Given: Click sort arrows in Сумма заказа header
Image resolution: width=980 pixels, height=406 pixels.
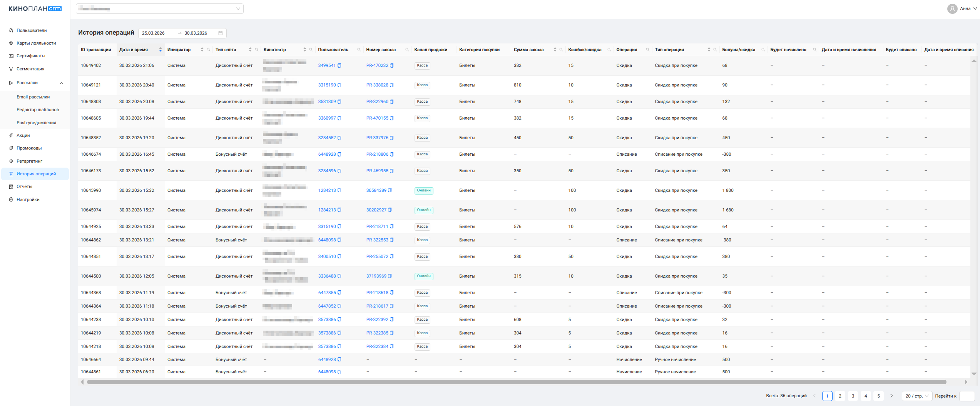Looking at the screenshot, I should pyautogui.click(x=555, y=50).
